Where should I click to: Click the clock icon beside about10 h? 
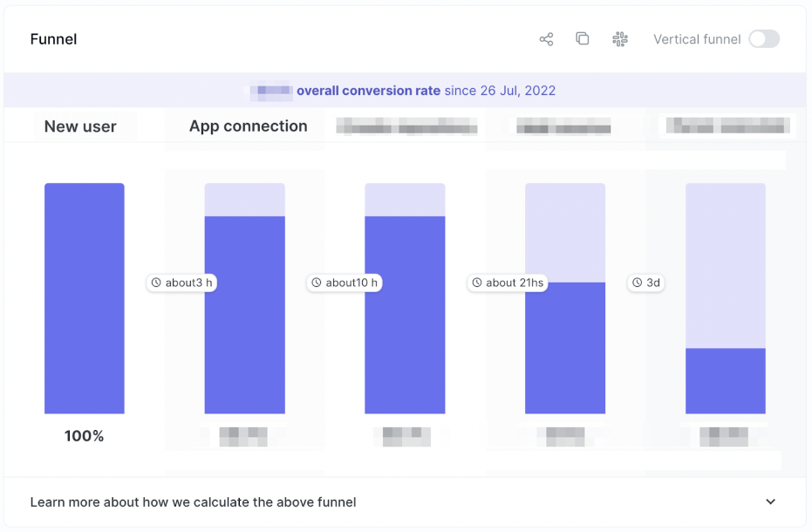pos(317,283)
